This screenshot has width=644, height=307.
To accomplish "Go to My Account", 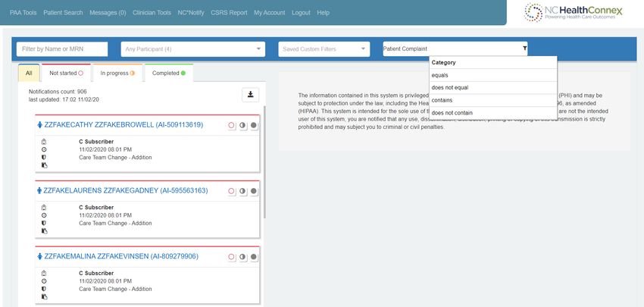I will click(270, 13).
